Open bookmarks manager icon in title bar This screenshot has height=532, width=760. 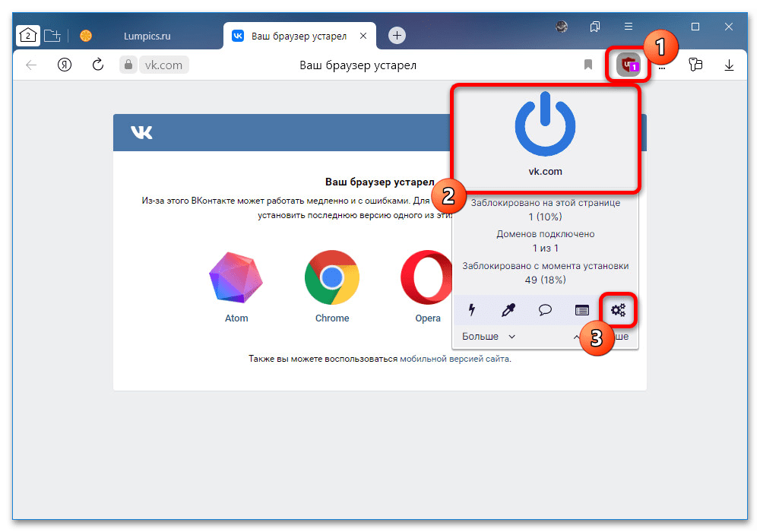tap(595, 27)
